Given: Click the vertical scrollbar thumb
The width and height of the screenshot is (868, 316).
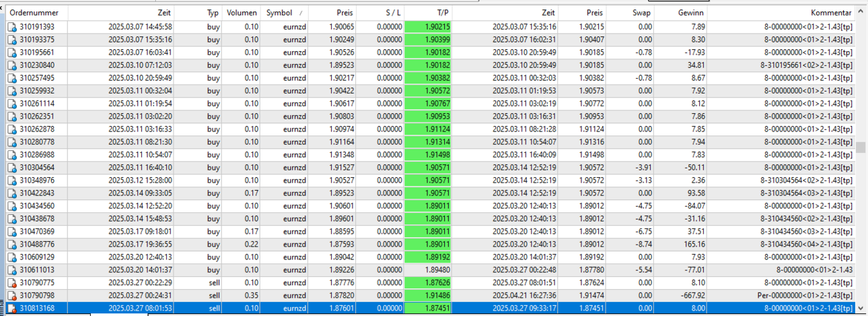Looking at the screenshot, I should [x=861, y=148].
